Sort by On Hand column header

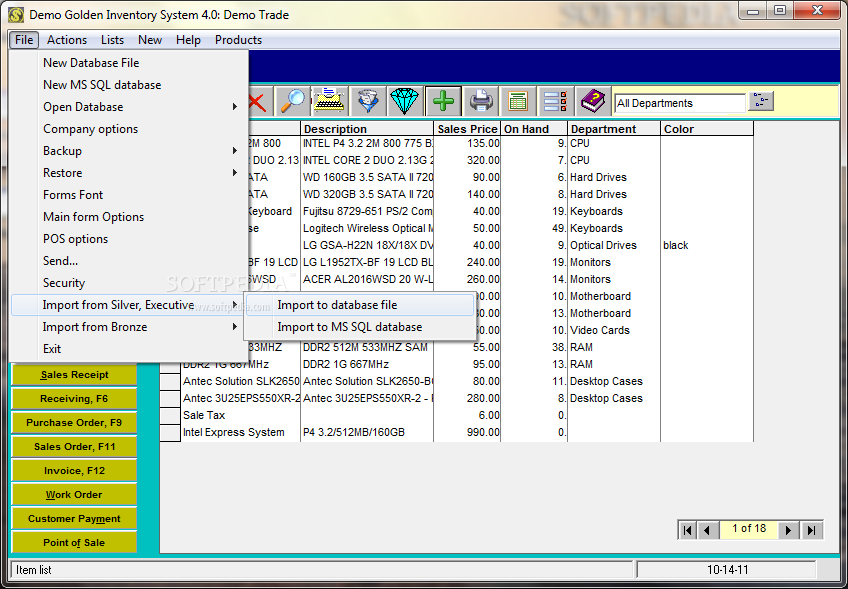tap(534, 129)
